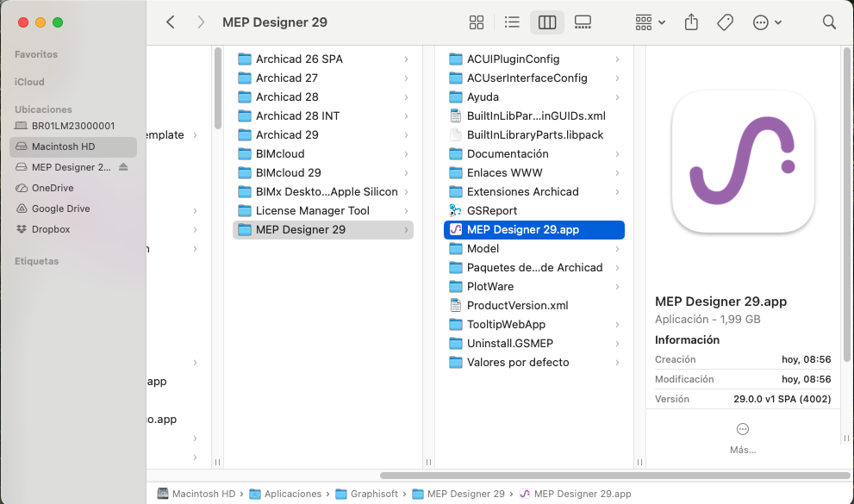Go forward with the right chevron button
This screenshot has width=854, height=504.
(201, 22)
